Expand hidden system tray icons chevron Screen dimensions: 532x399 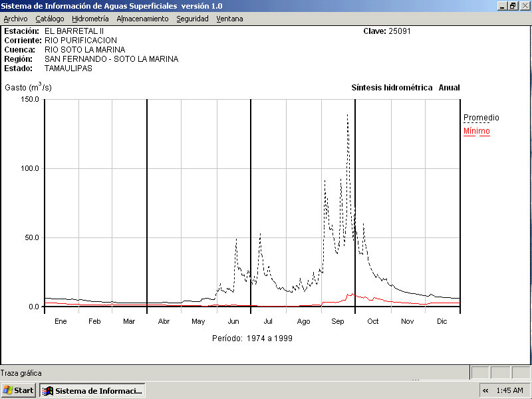point(485,390)
